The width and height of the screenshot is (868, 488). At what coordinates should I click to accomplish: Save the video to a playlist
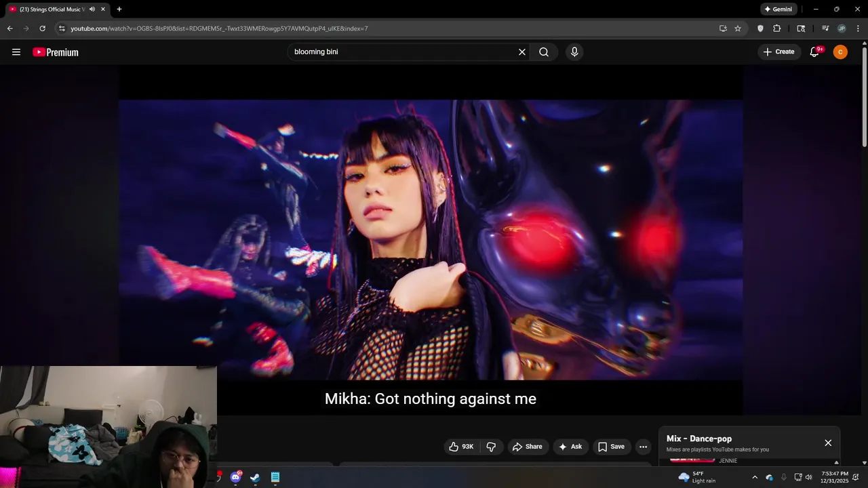click(x=611, y=447)
